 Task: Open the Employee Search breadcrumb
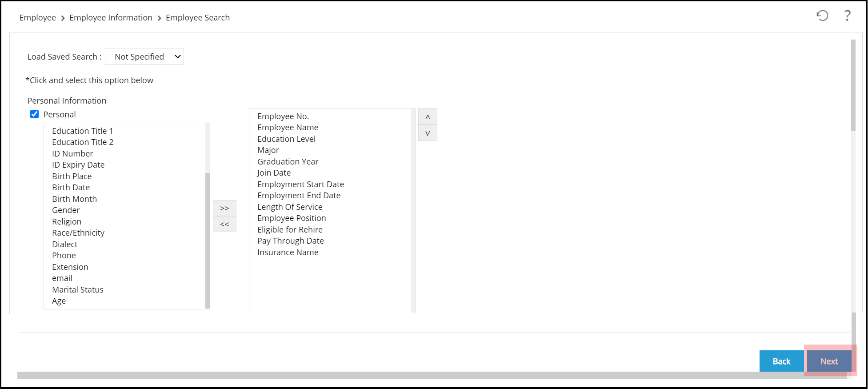point(198,18)
